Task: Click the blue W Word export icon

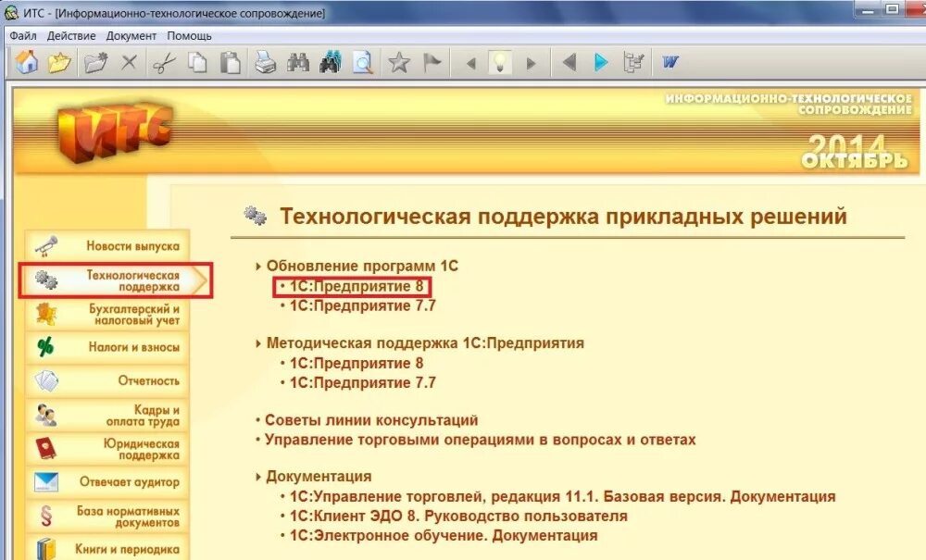Action: tap(670, 61)
